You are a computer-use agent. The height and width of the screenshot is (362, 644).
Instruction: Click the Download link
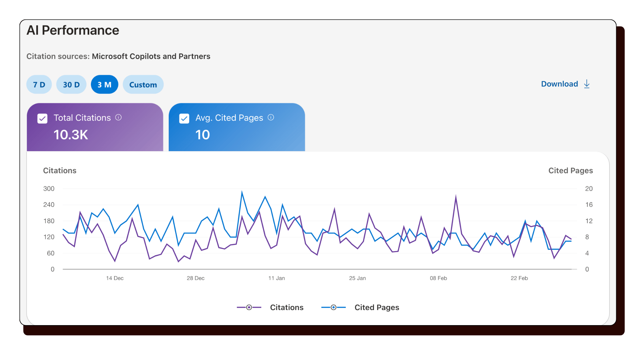[x=559, y=84]
